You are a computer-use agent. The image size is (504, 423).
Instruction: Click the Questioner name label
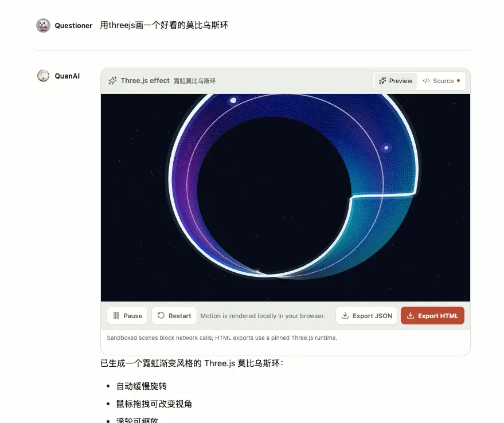point(73,26)
